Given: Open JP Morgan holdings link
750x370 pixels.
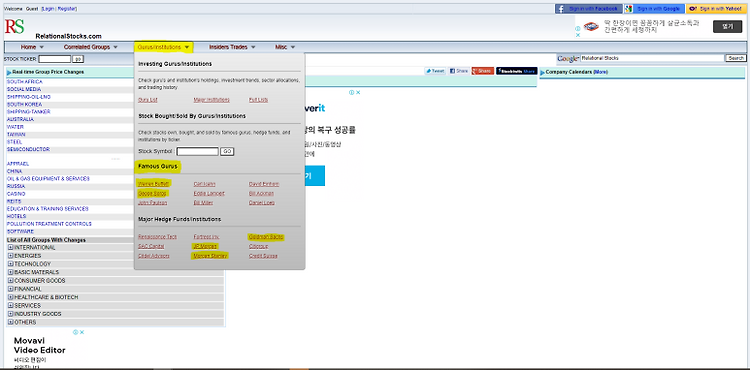Looking at the screenshot, I should pyautogui.click(x=205, y=246).
